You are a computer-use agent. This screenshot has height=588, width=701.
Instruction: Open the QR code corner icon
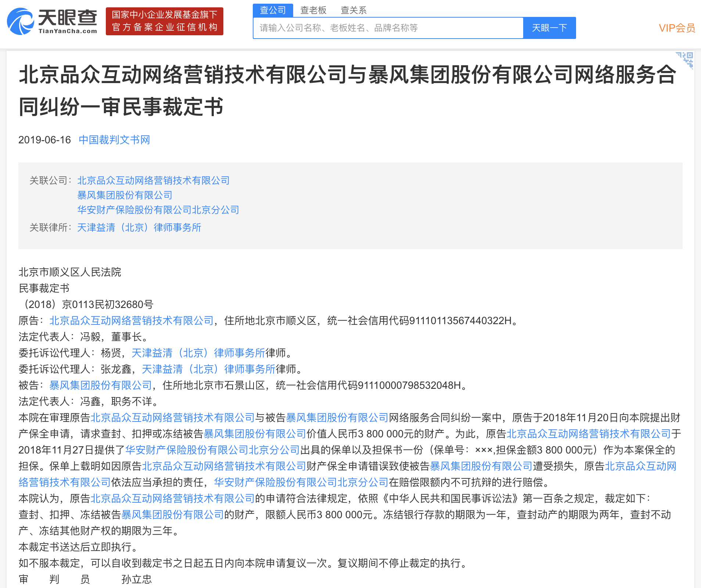coord(686,60)
